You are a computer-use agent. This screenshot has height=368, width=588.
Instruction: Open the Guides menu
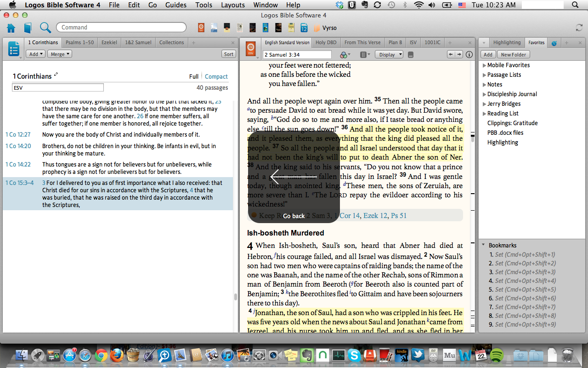176,5
